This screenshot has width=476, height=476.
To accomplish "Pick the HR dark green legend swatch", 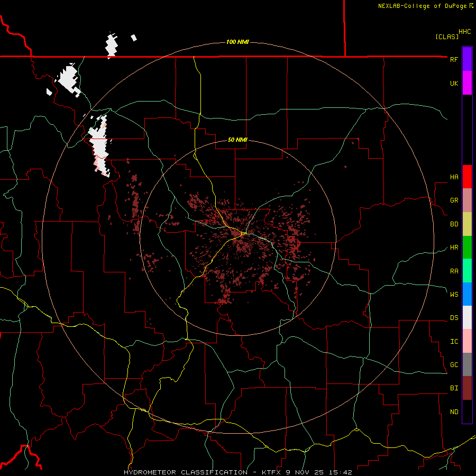I will (467, 248).
